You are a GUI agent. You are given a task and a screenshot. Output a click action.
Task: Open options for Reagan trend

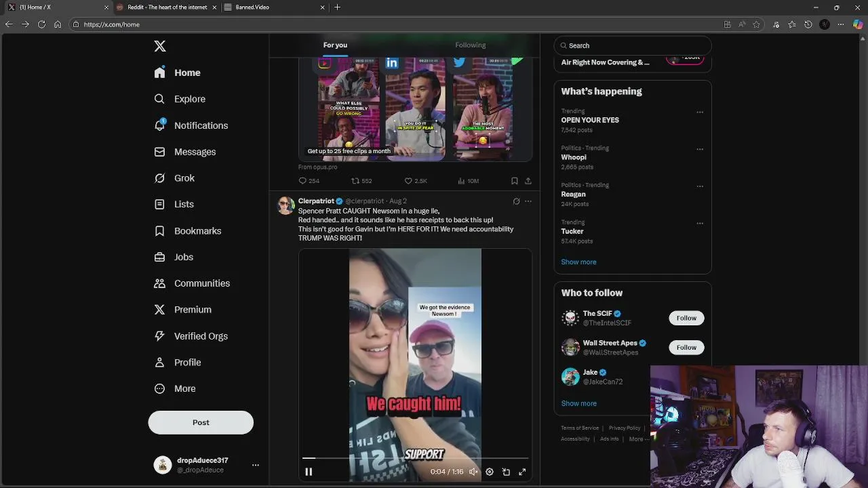point(700,186)
